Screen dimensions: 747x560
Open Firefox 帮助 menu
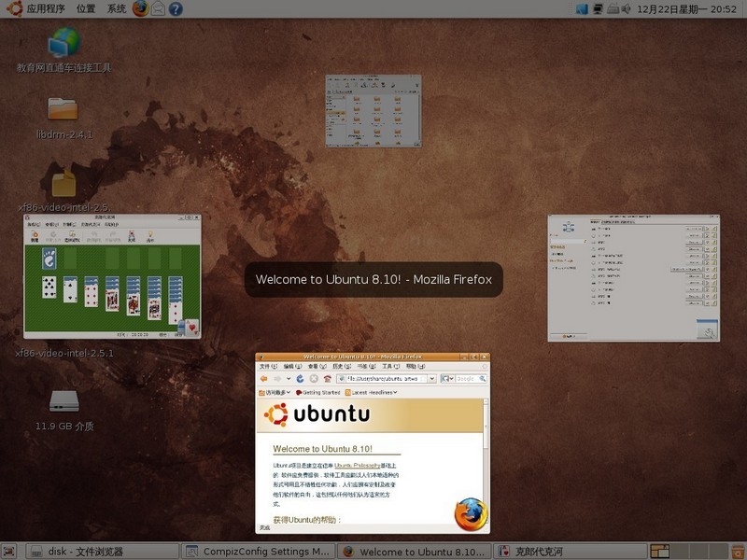pos(416,366)
